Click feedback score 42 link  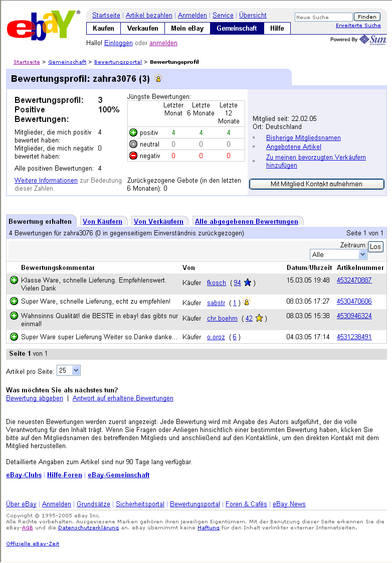249,319
